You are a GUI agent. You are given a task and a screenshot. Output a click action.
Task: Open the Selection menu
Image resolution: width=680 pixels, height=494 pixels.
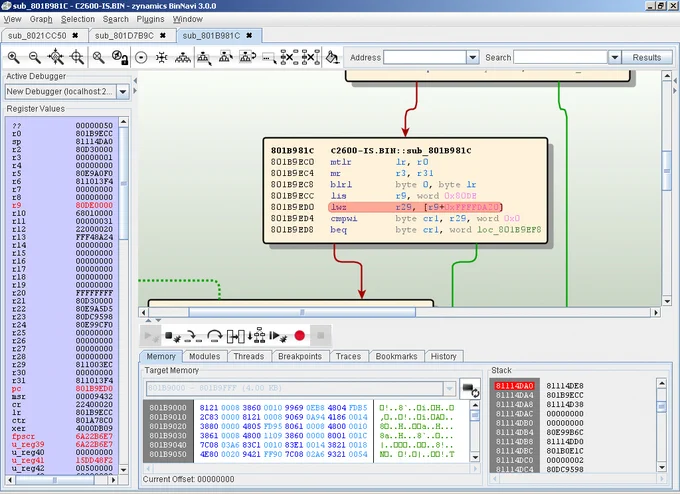point(78,19)
